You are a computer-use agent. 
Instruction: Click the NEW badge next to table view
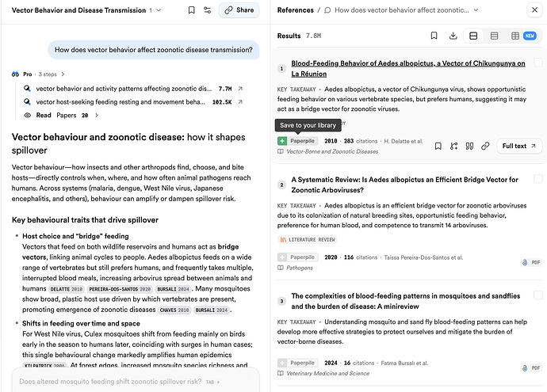530,36
